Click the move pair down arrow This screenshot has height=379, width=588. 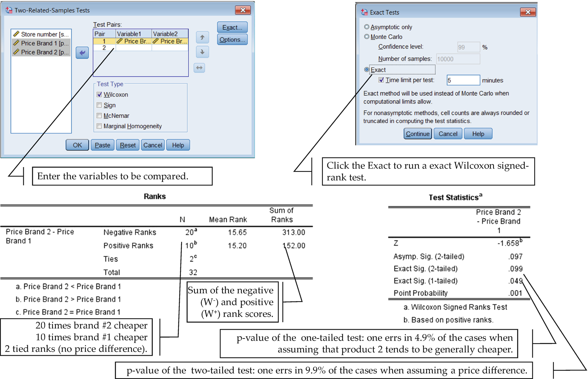202,52
